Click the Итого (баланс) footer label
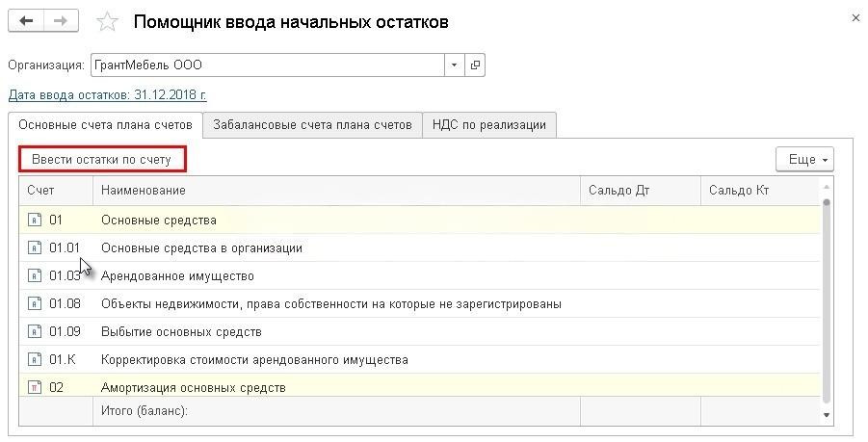868x442 pixels. [x=144, y=411]
